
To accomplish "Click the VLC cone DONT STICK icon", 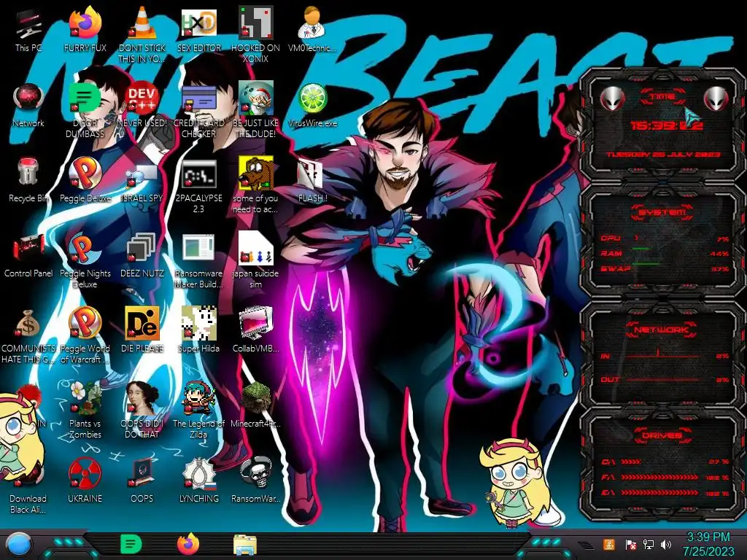I will pyautogui.click(x=142, y=34).
